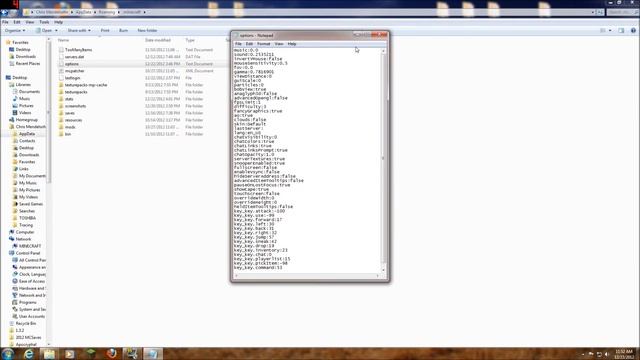Sort files by the Type column

pos(190,40)
